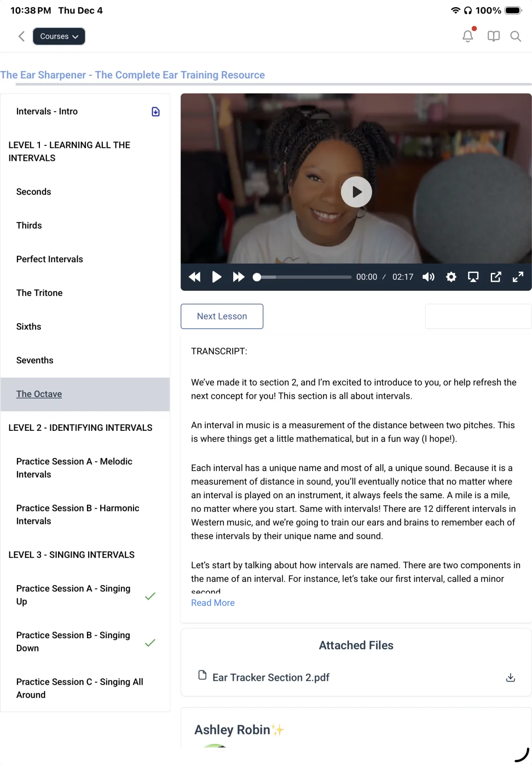This screenshot has width=532, height=765.
Task: Open The Ear Sharpener course title link
Action: [x=132, y=75]
